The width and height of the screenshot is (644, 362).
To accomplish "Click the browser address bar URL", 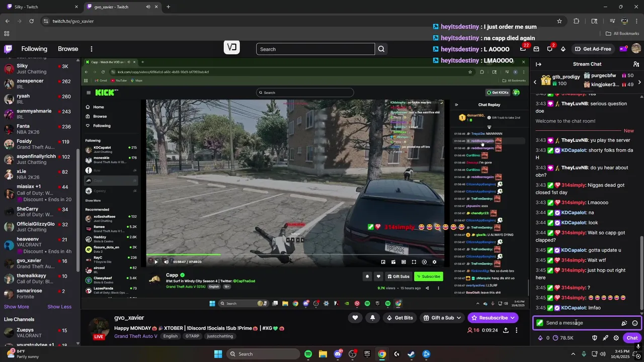I will pos(73,21).
